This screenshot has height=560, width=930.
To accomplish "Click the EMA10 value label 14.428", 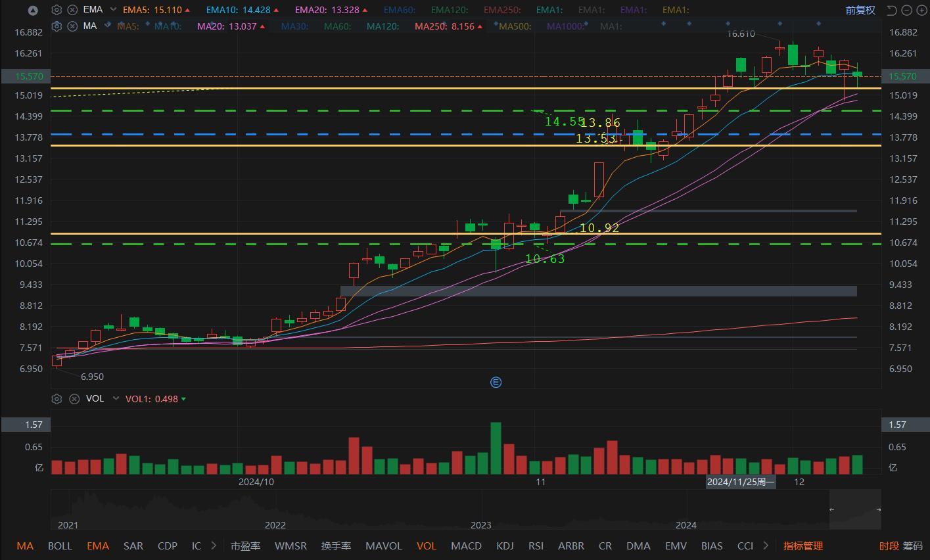I will pyautogui.click(x=256, y=10).
